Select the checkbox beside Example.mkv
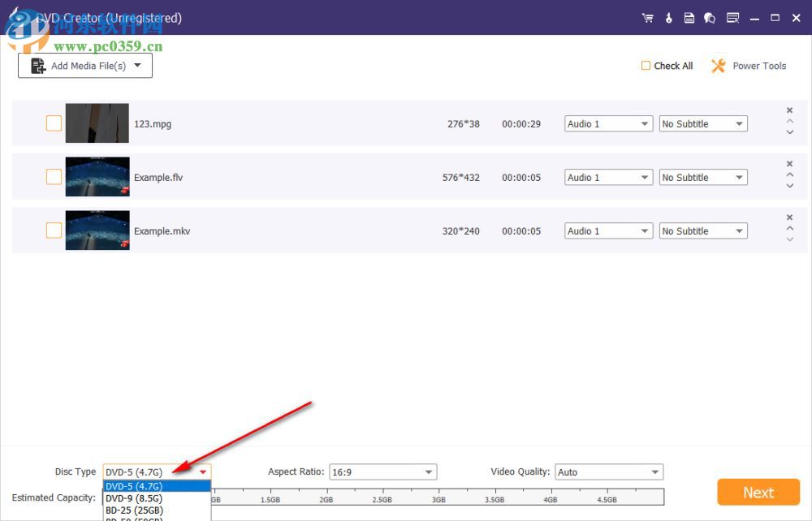This screenshot has width=812, height=521. (x=54, y=230)
